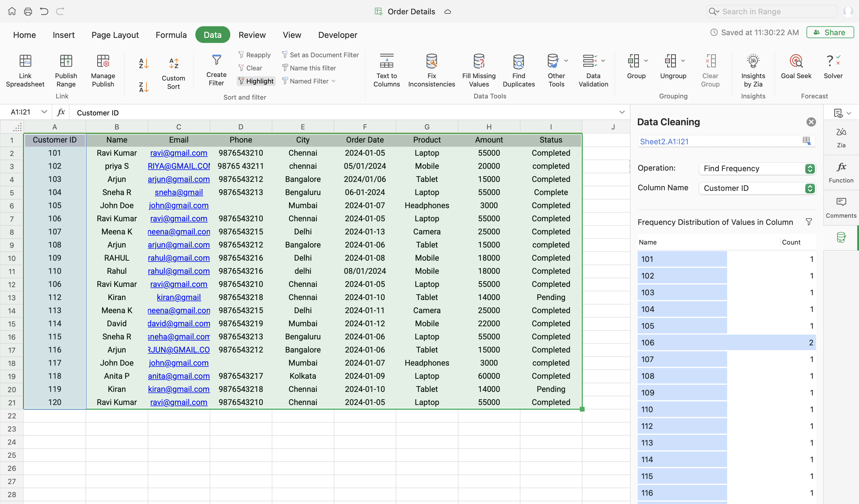859x504 pixels.
Task: Open the Operation dropdown
Action: [x=757, y=168]
